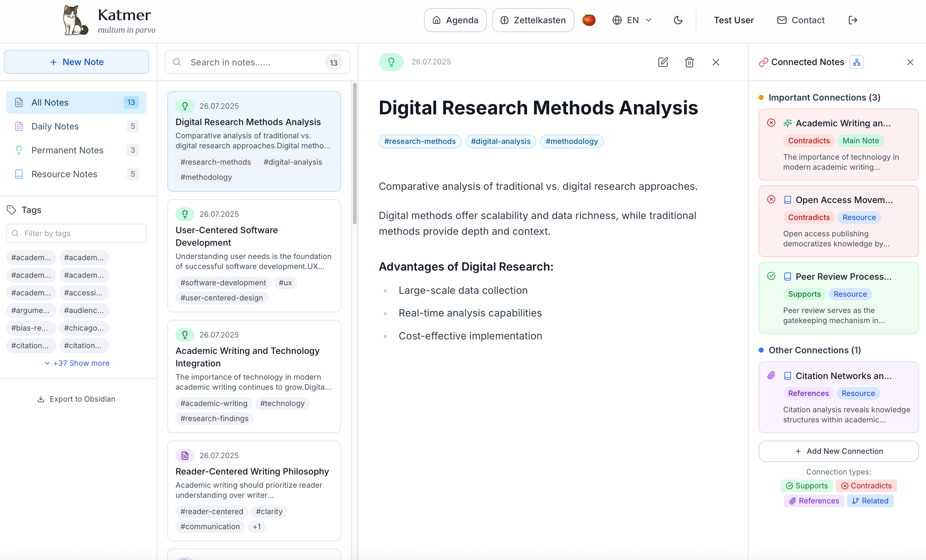The image size is (926, 560).
Task: Remove the Academic Writing contradicts connection icon
Action: point(771,123)
